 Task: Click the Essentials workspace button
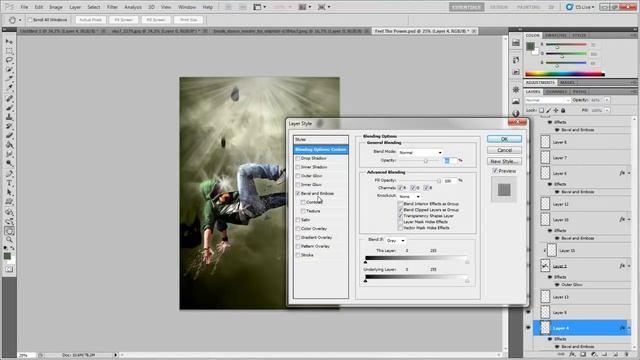point(467,7)
